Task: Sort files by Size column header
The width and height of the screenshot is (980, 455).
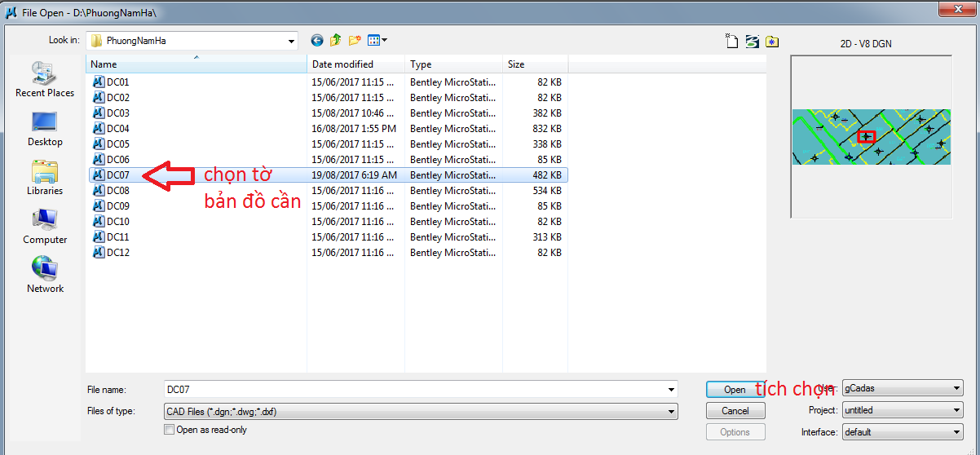Action: pyautogui.click(x=534, y=64)
